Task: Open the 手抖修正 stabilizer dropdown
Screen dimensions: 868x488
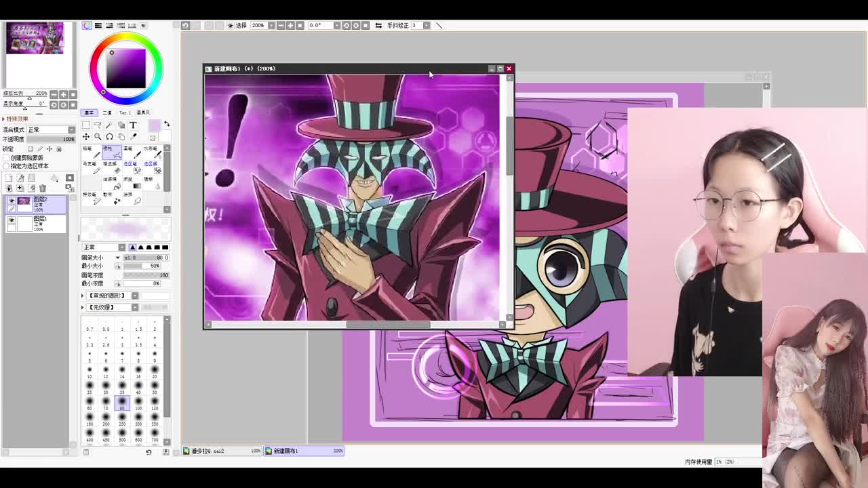Action: pos(427,25)
